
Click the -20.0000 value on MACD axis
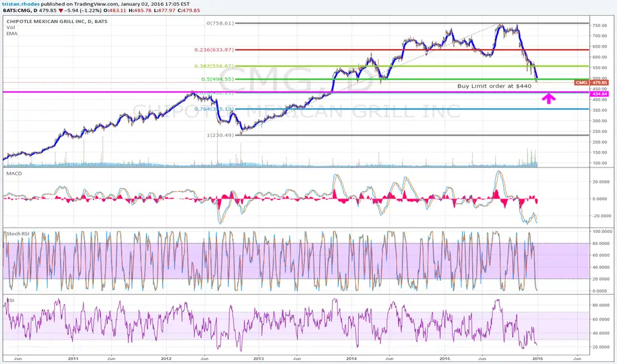602,216
